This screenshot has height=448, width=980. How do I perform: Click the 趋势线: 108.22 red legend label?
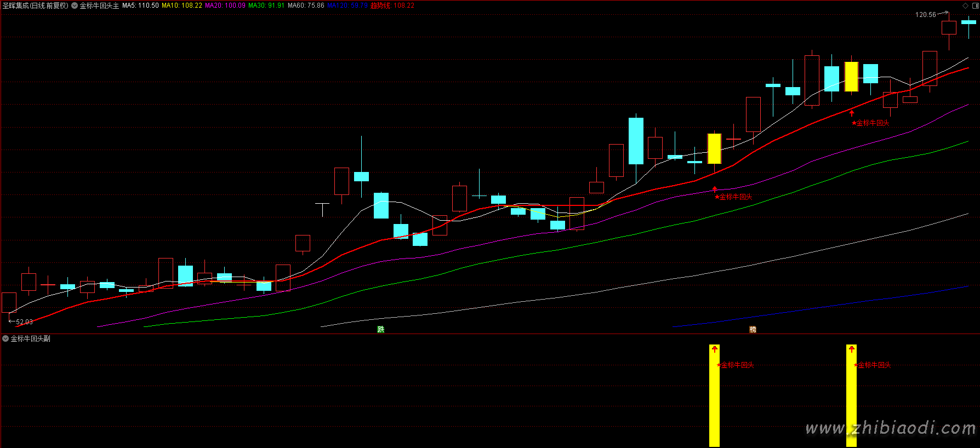tap(392, 5)
